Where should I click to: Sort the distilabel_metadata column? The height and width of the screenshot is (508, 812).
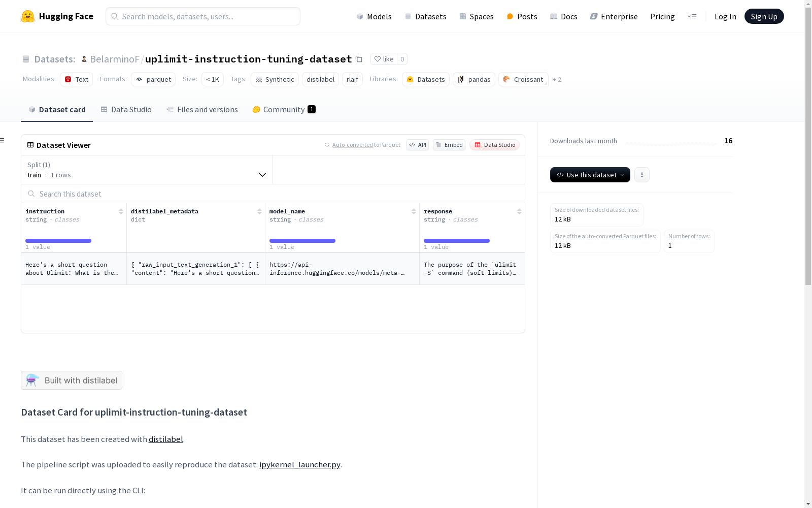tap(259, 211)
